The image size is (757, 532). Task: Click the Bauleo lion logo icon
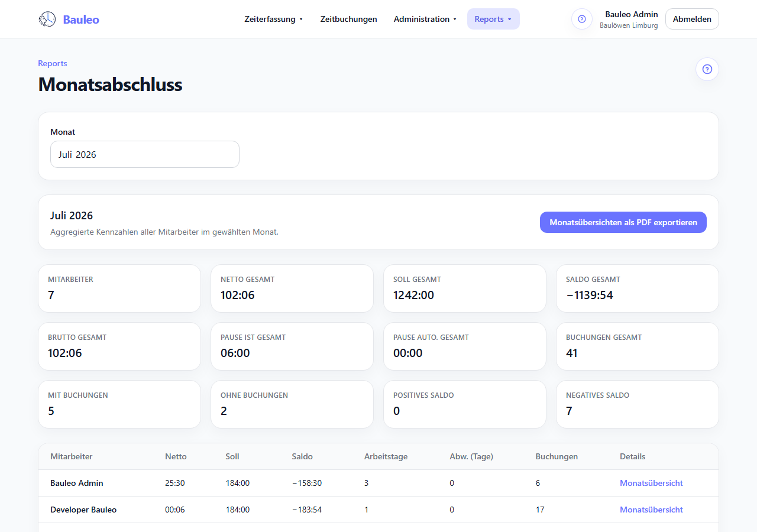47,20
